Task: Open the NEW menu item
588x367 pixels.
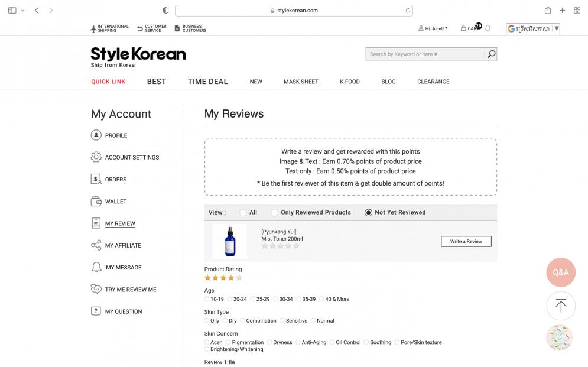Action: click(x=256, y=82)
